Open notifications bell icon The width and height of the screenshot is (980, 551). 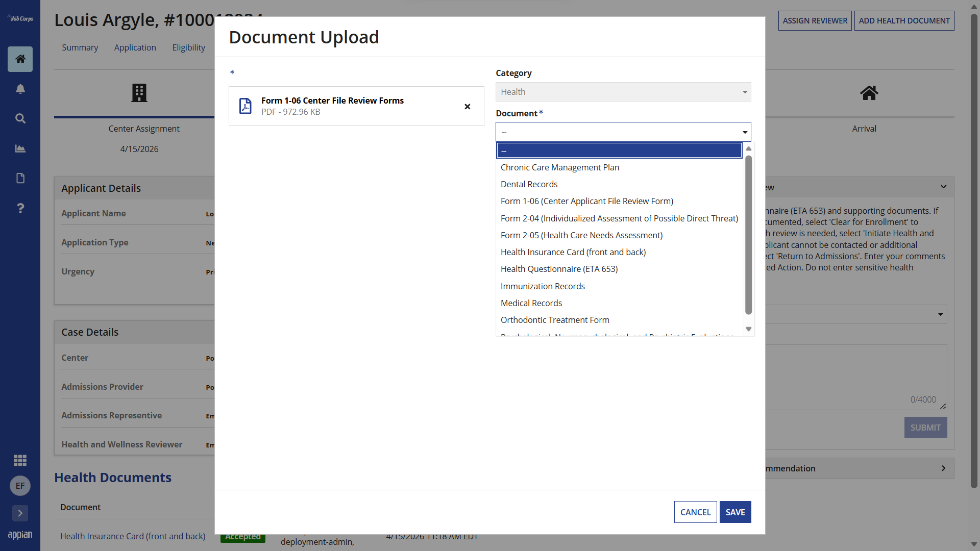(20, 89)
